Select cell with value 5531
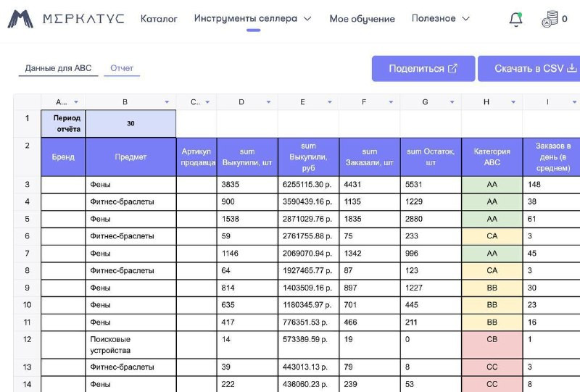This screenshot has width=580, height=392. [431, 185]
